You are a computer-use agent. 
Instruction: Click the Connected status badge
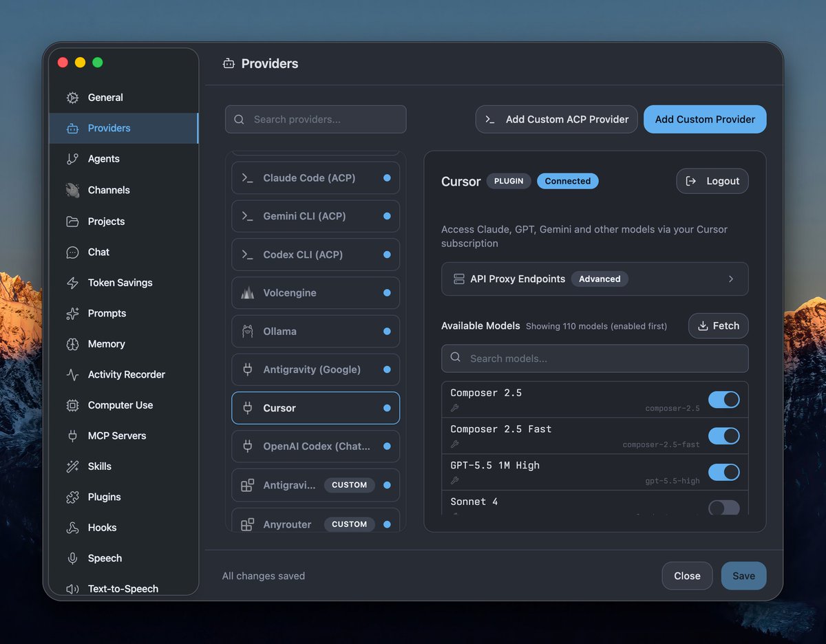(568, 181)
